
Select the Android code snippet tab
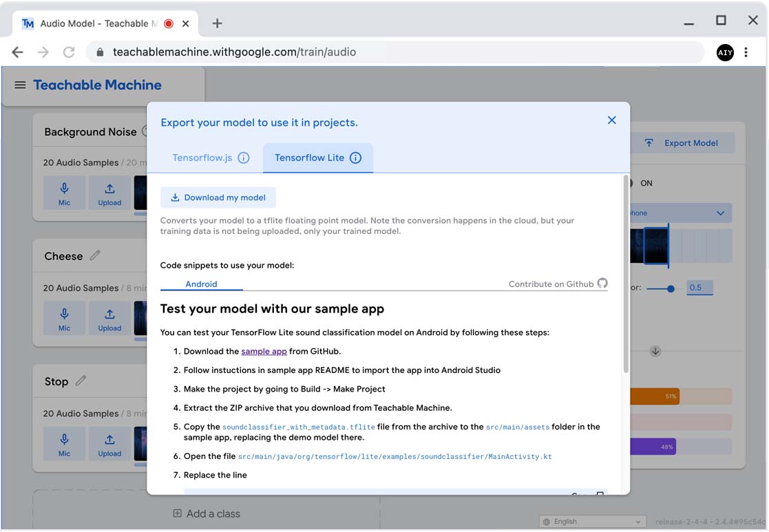click(201, 284)
